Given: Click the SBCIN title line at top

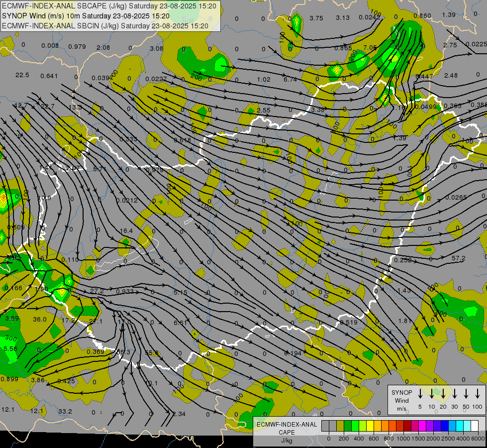Looking at the screenshot, I should 105,26.
